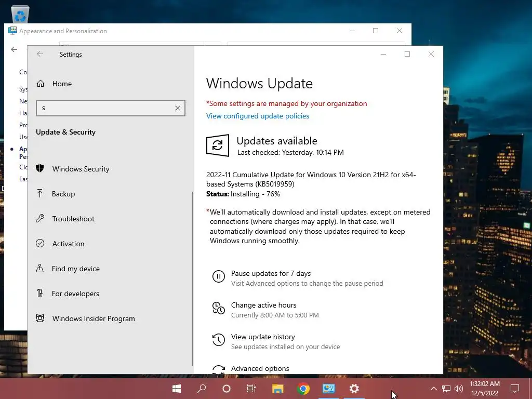Open the volume tray icon

(459, 389)
